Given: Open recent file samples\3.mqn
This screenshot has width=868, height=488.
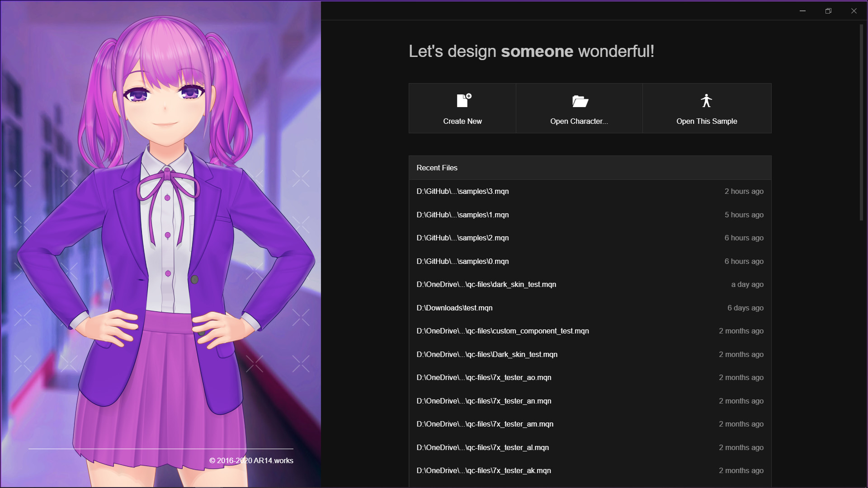Looking at the screenshot, I should click(462, 192).
